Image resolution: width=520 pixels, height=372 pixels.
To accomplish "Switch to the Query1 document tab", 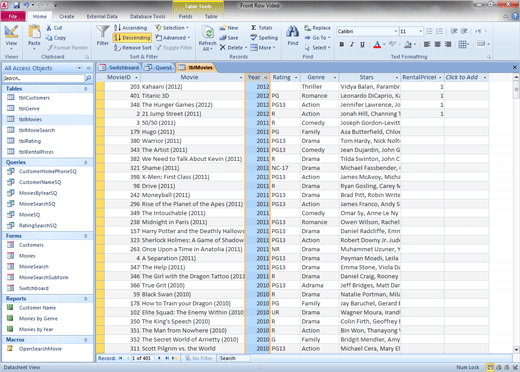I will coord(159,68).
